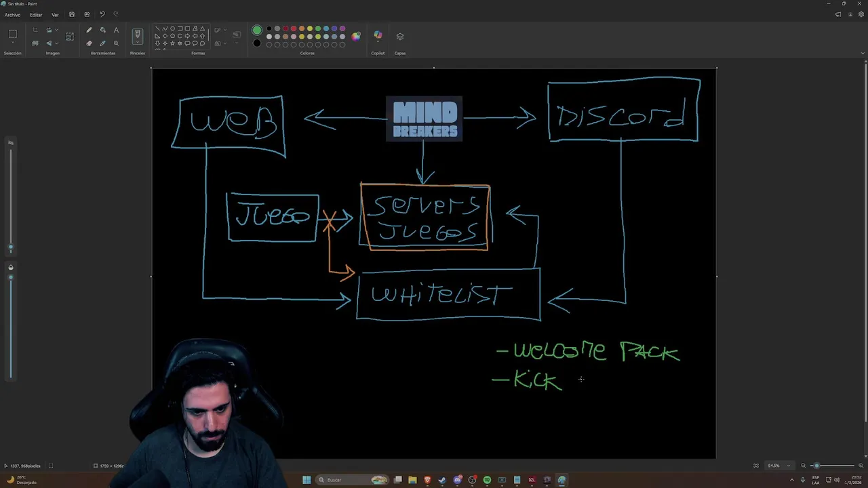Open the Copilot menu
This screenshot has width=868, height=488.
pyautogui.click(x=378, y=36)
